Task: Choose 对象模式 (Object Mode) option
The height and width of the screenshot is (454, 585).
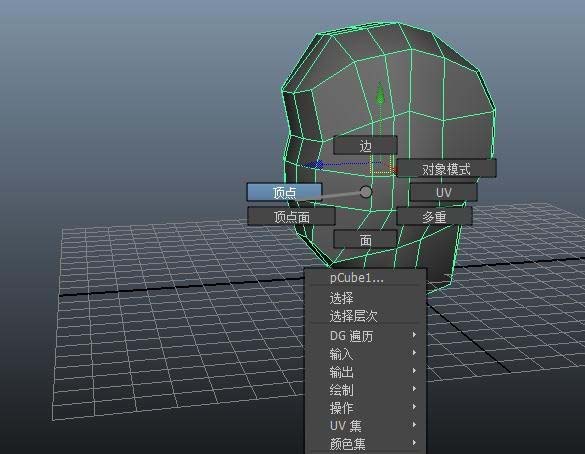Action: [446, 169]
